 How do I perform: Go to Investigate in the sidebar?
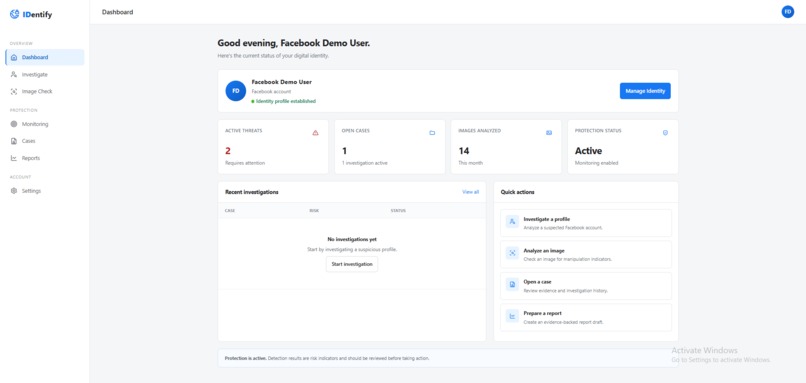click(45, 75)
